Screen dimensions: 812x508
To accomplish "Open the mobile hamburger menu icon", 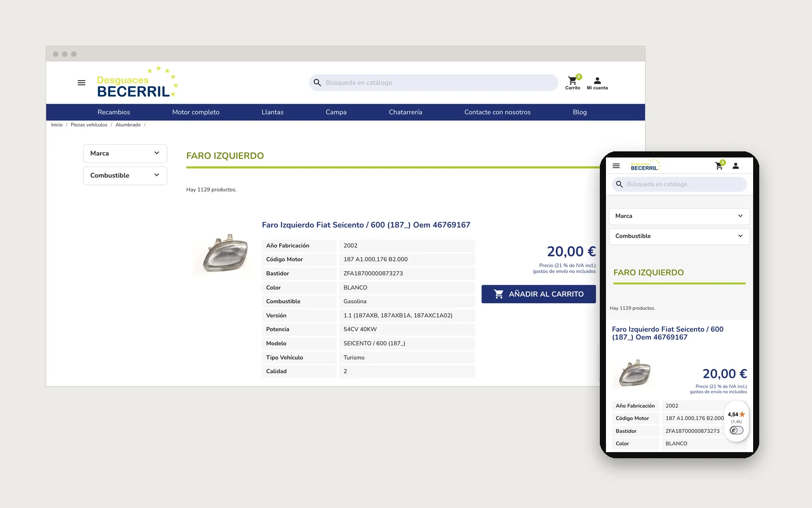I will [616, 166].
